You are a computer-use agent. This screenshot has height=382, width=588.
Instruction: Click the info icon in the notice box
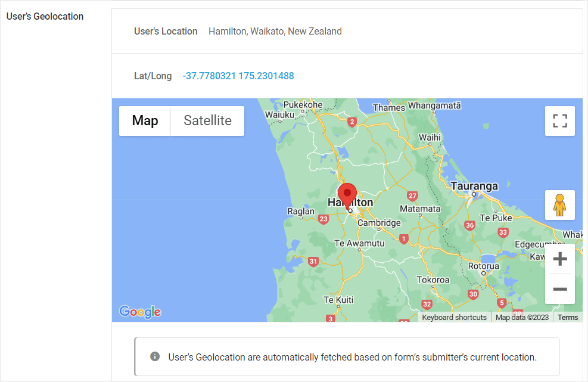(x=155, y=356)
